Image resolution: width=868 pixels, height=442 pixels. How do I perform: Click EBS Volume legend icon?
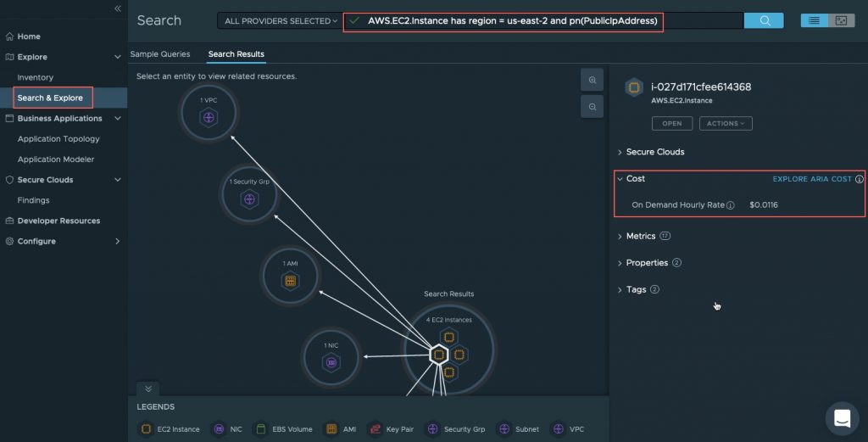pos(261,429)
